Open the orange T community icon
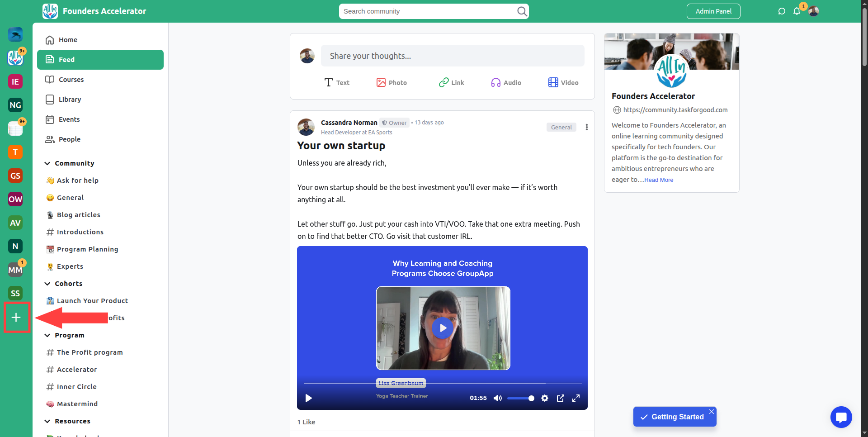 tap(15, 152)
